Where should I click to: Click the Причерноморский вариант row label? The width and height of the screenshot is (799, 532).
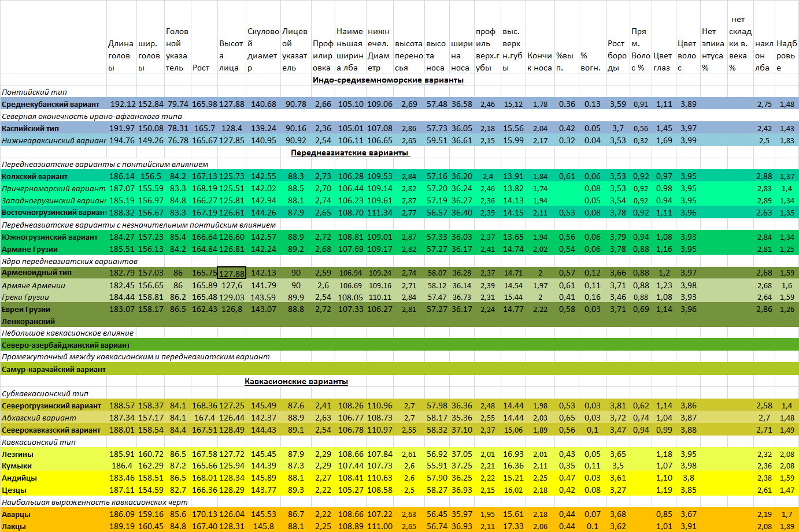(x=54, y=188)
